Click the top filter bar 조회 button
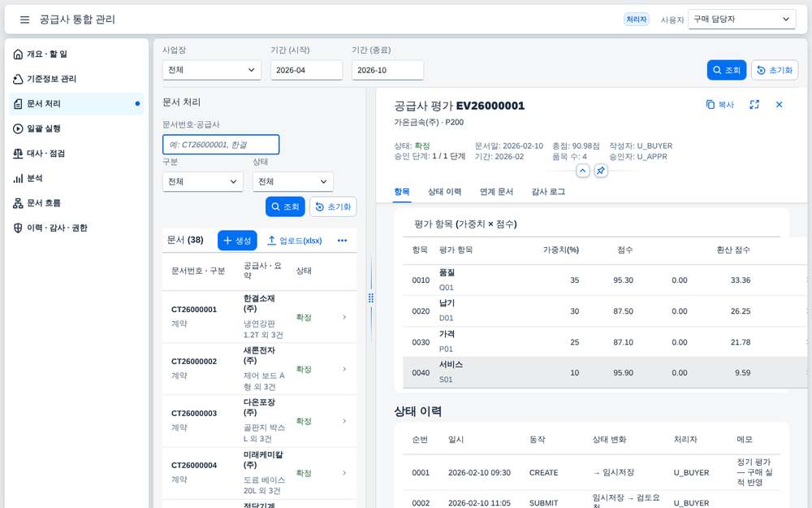Screen dimensions: 812x508 [x=727, y=70]
